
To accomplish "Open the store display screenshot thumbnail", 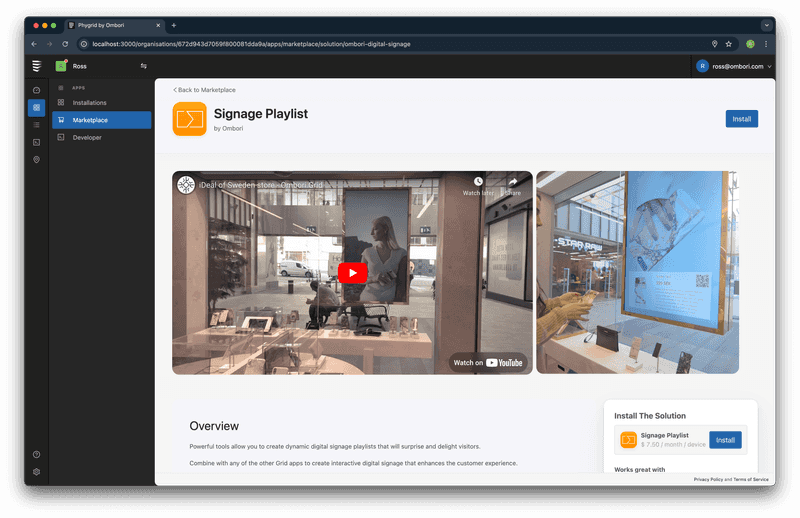I will tap(637, 272).
